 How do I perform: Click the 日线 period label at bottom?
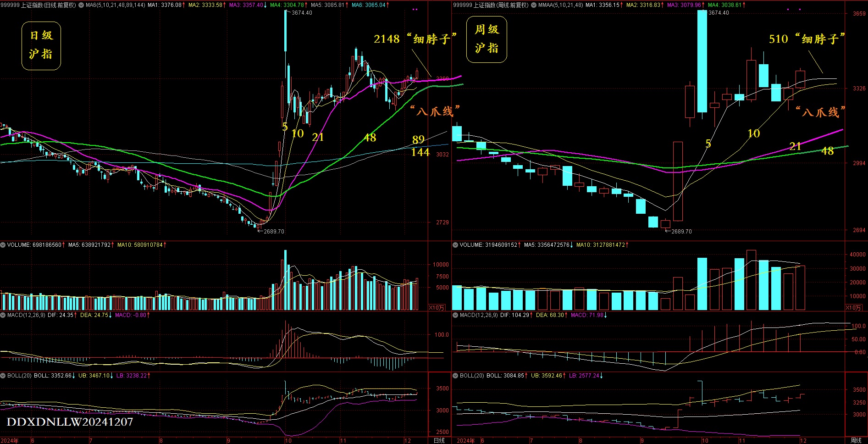pos(439,440)
